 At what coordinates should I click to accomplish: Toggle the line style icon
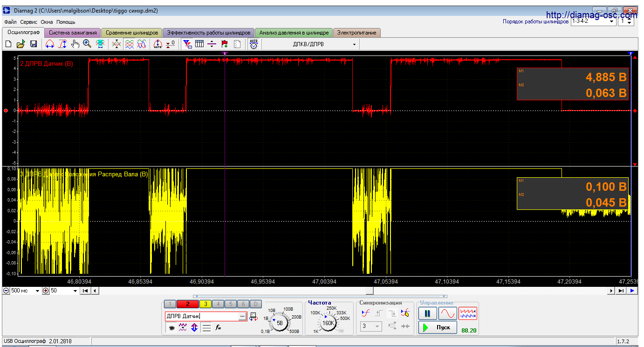[207, 328]
